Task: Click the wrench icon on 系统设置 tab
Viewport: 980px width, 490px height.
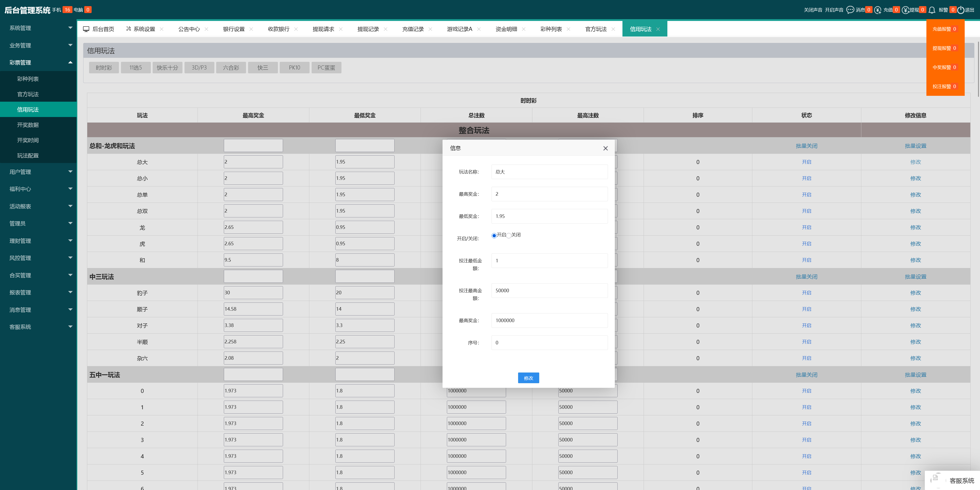Action: [129, 29]
